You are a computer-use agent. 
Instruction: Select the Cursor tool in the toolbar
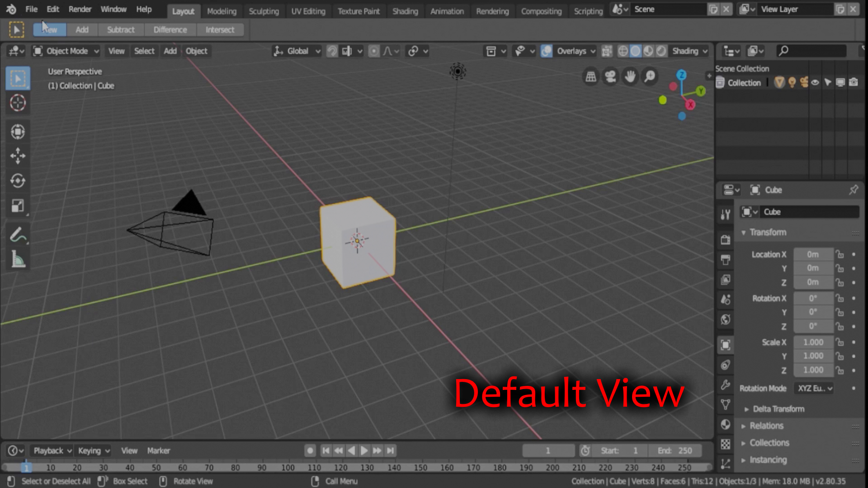18,103
